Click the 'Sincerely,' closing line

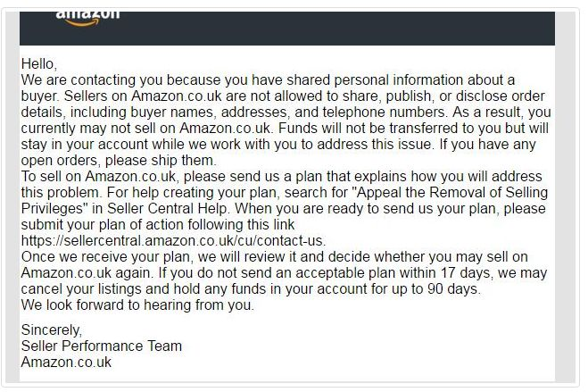(x=52, y=330)
